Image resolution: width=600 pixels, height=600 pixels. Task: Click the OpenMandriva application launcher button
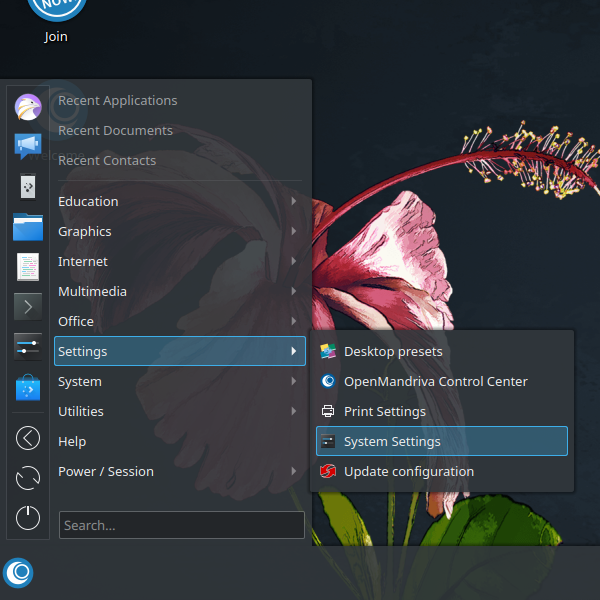pyautogui.click(x=18, y=573)
